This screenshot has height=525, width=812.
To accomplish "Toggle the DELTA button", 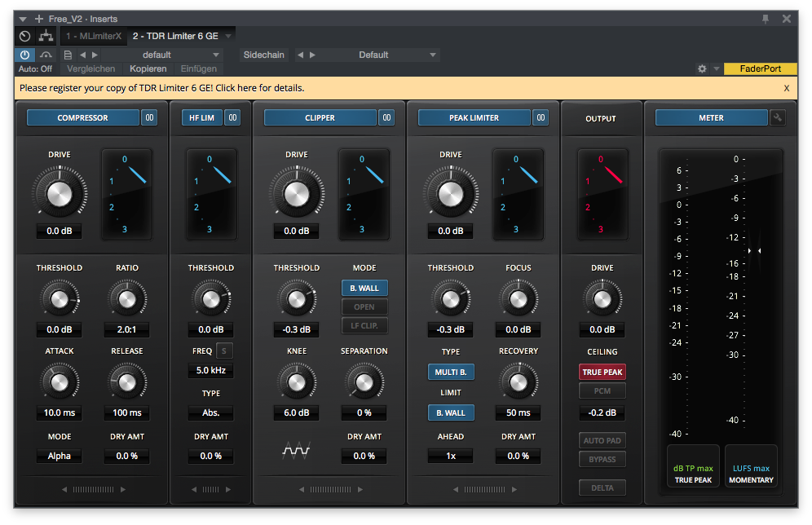I will click(602, 487).
